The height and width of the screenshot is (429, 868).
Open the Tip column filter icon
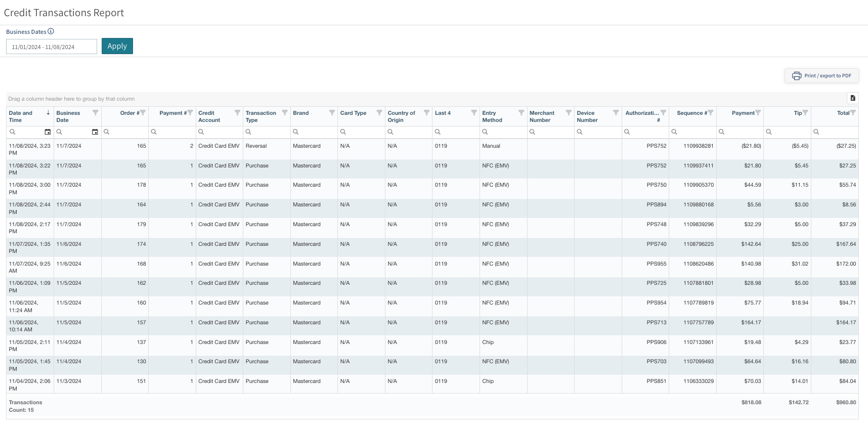(805, 113)
